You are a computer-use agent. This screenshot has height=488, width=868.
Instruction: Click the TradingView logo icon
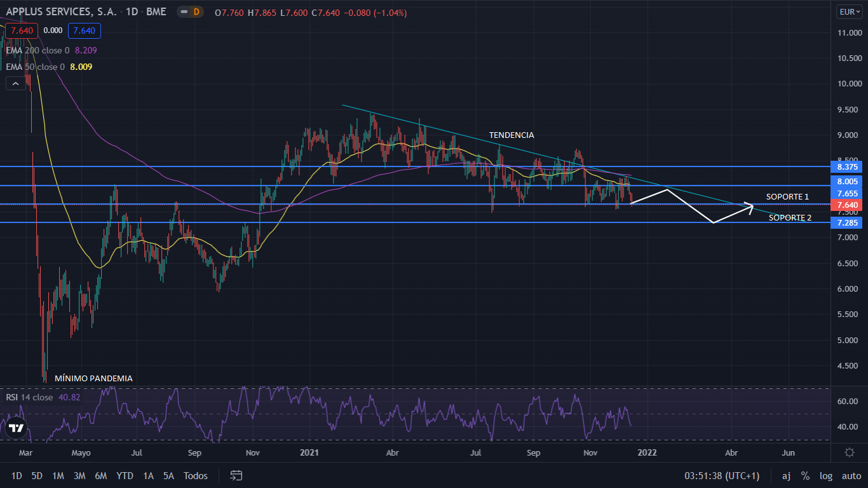(17, 428)
